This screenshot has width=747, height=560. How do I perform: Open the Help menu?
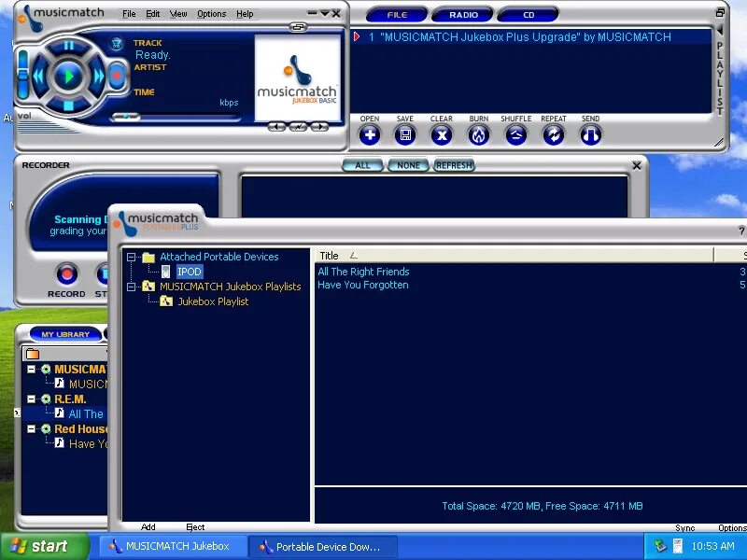tap(245, 14)
